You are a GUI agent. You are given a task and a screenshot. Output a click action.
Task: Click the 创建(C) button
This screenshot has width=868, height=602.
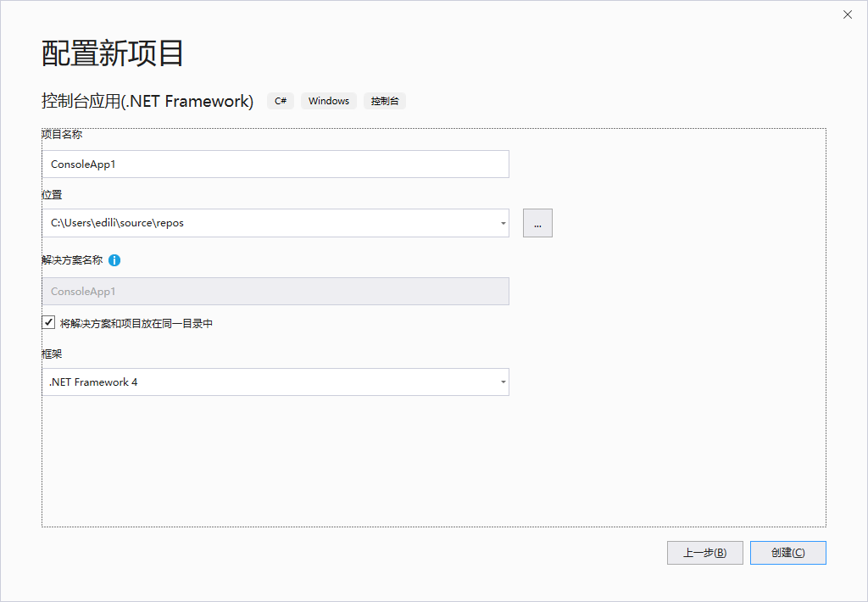787,553
